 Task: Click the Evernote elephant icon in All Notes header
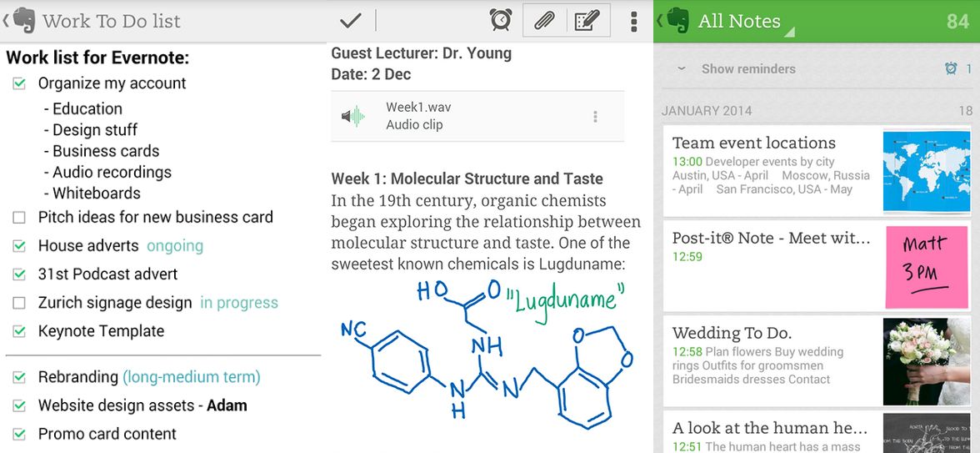click(678, 21)
